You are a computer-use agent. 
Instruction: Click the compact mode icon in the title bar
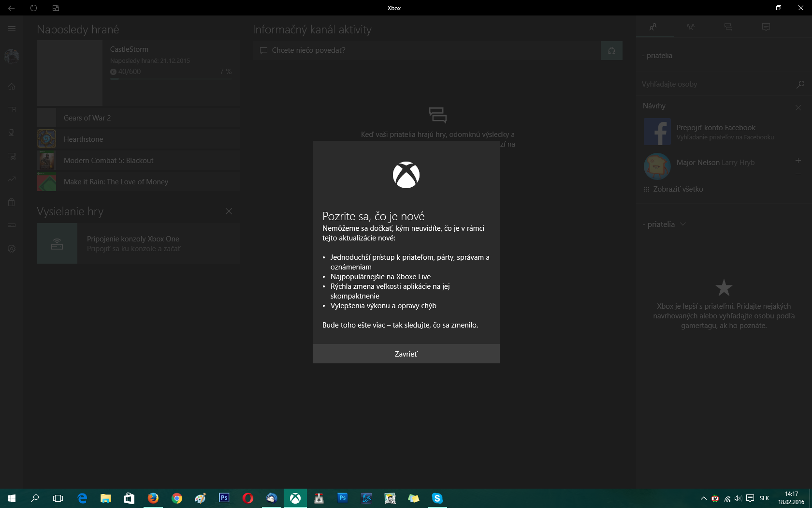pyautogui.click(x=56, y=8)
